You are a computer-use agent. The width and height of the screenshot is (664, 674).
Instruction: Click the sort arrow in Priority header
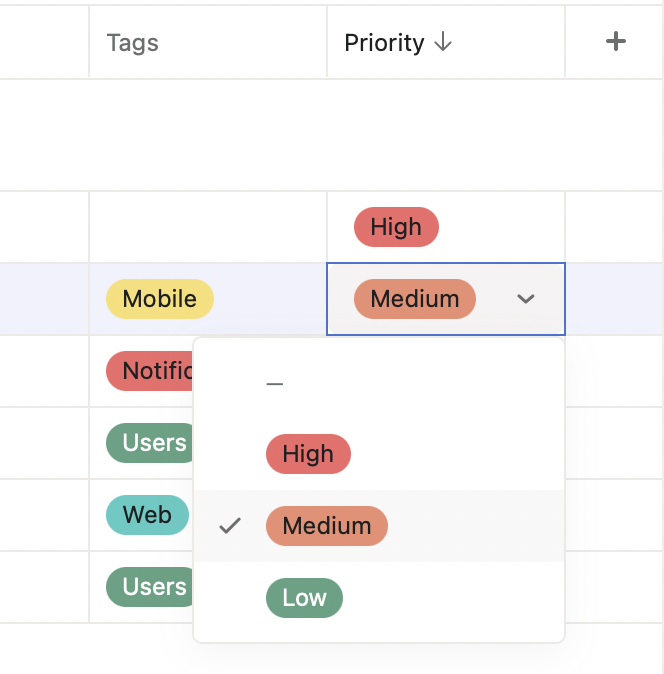click(x=443, y=43)
